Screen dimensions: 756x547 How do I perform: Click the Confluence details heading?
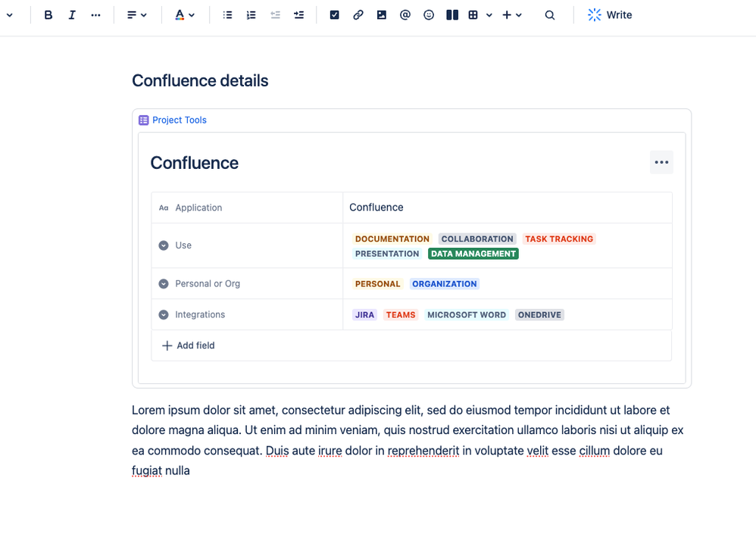(x=200, y=80)
